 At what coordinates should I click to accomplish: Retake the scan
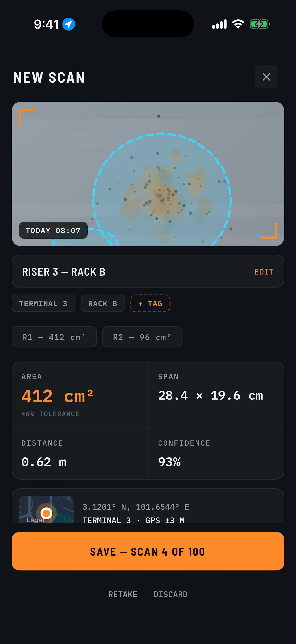123,594
